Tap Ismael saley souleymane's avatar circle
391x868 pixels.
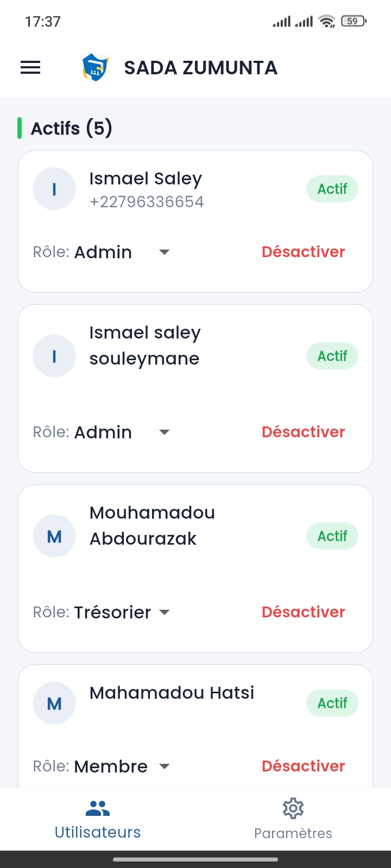pos(54,356)
